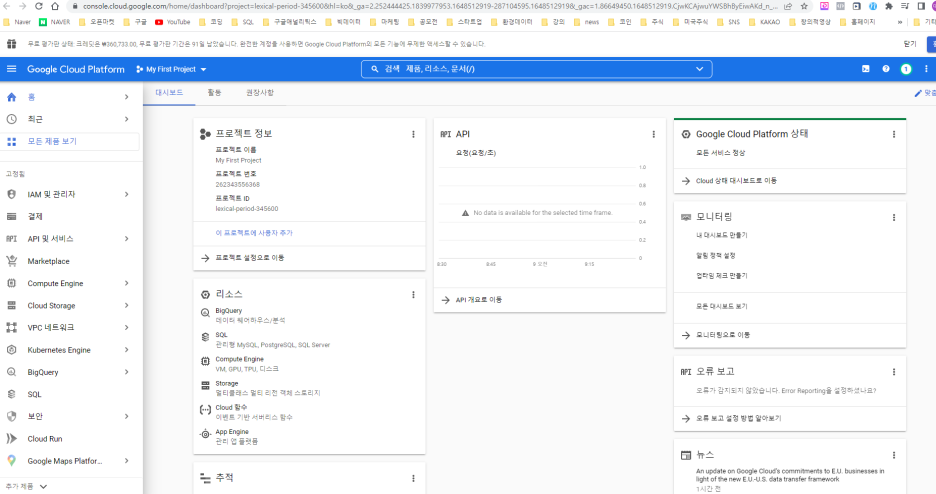936x494 pixels.
Task: Open the hamburger navigation menu
Action: coord(11,69)
